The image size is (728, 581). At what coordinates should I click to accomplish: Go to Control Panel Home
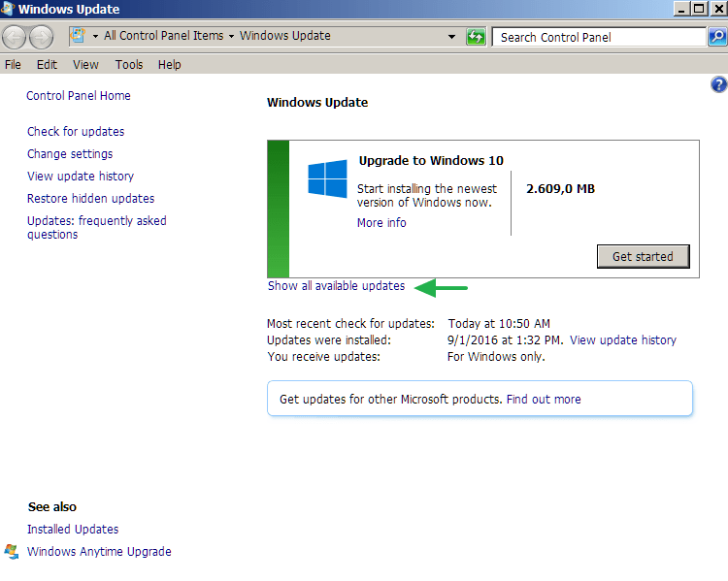[x=79, y=96]
